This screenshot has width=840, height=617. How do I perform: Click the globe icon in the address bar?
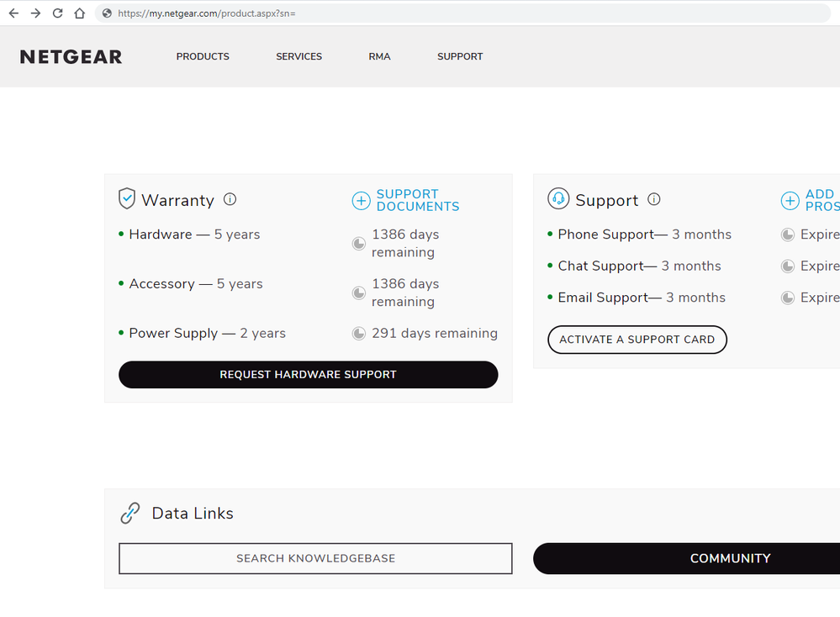(x=107, y=13)
